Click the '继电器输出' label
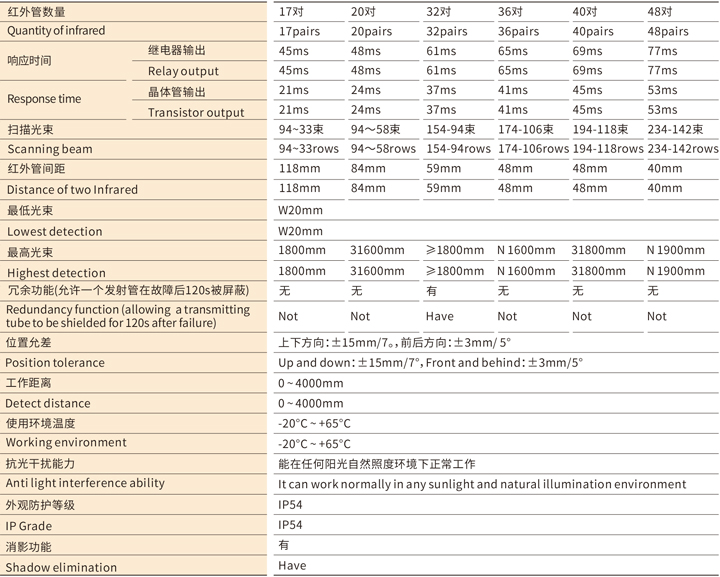Image resolution: width=720 pixels, height=577 pixels. [177, 50]
